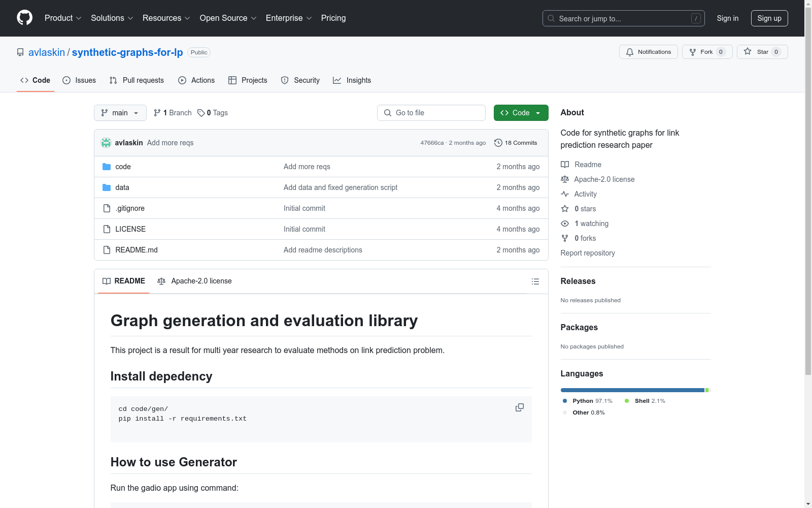Click the star icon beside 0 stars

coord(565,209)
